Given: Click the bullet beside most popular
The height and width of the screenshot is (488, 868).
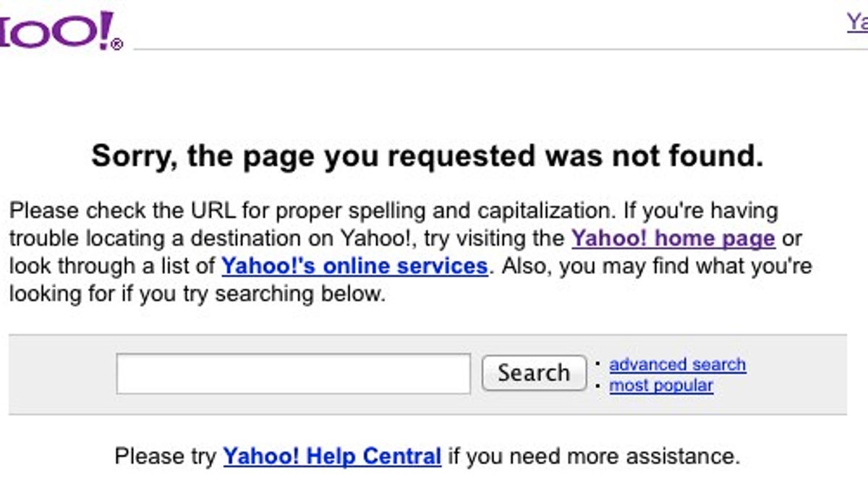Looking at the screenshot, I should [x=597, y=385].
